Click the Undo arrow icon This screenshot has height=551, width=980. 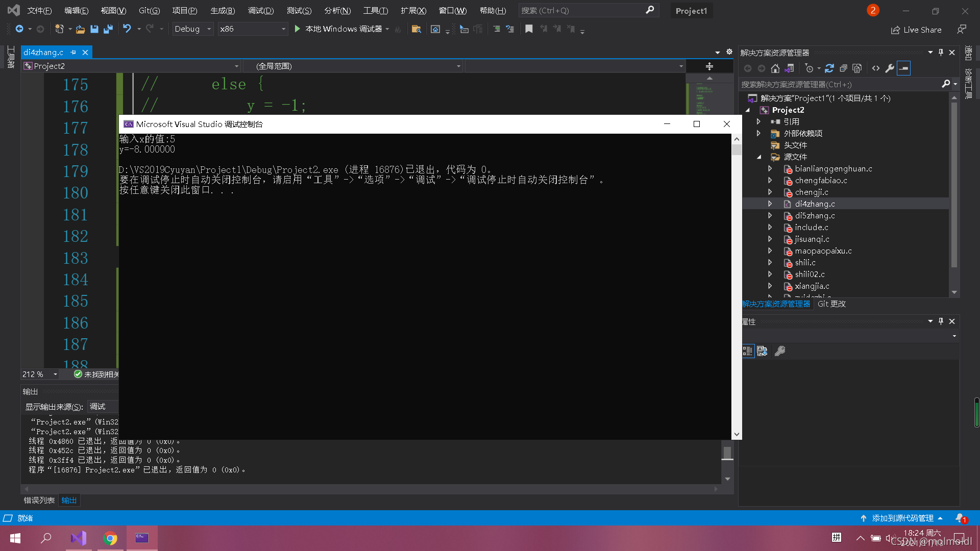pos(127,29)
